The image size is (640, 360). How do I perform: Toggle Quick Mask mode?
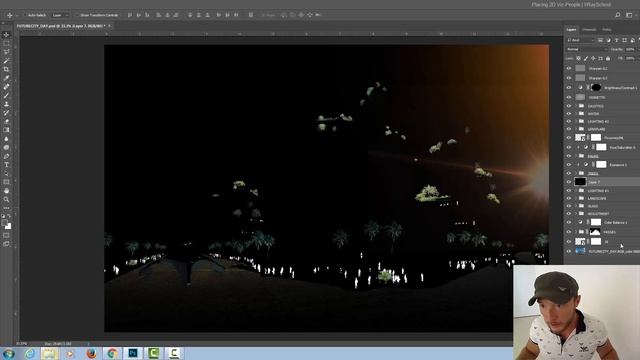click(x=6, y=235)
